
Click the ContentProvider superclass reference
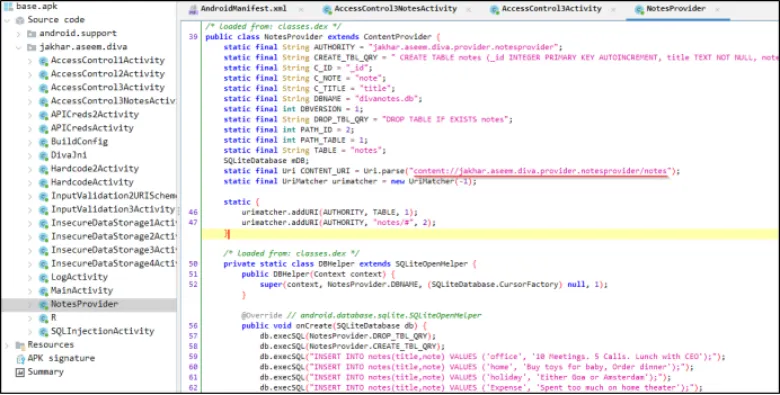point(397,37)
